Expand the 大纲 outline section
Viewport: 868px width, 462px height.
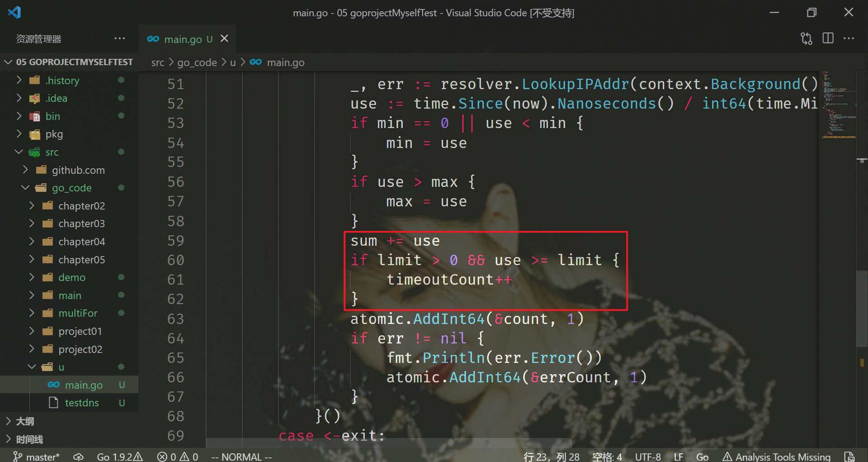pyautogui.click(x=69, y=421)
